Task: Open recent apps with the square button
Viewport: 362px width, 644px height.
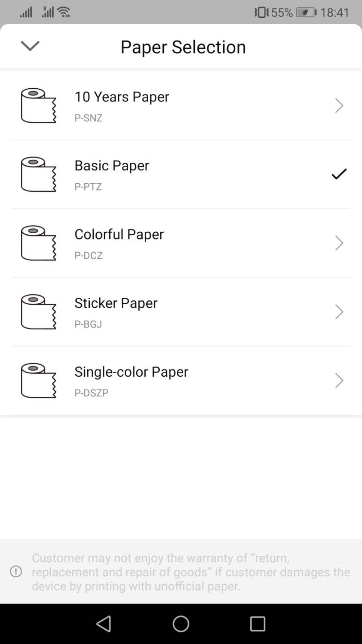Action: click(x=257, y=624)
